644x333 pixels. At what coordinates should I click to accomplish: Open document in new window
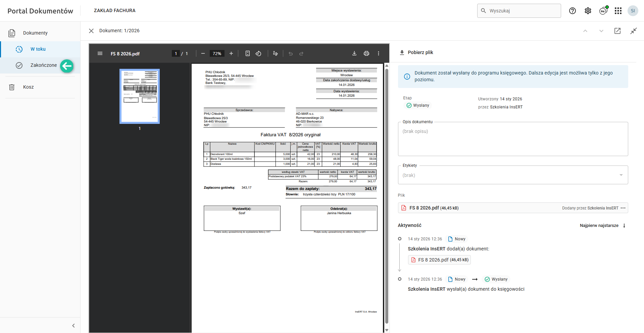pyautogui.click(x=617, y=31)
